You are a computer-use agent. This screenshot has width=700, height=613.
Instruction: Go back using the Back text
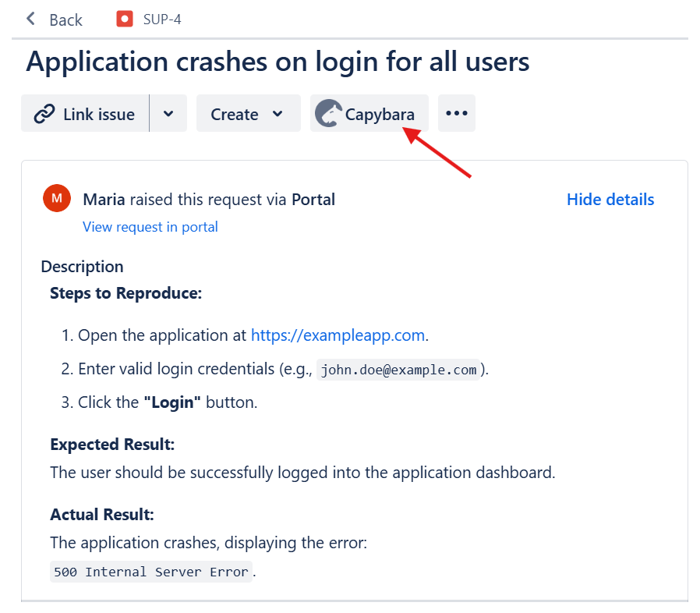[65, 20]
